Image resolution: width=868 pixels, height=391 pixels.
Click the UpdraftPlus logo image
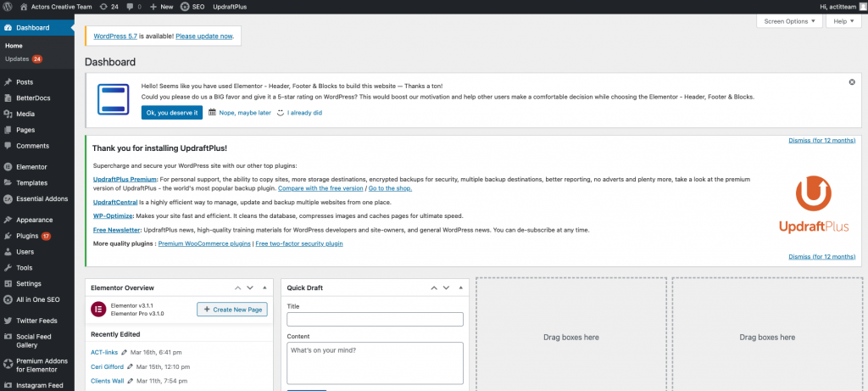tap(814, 205)
